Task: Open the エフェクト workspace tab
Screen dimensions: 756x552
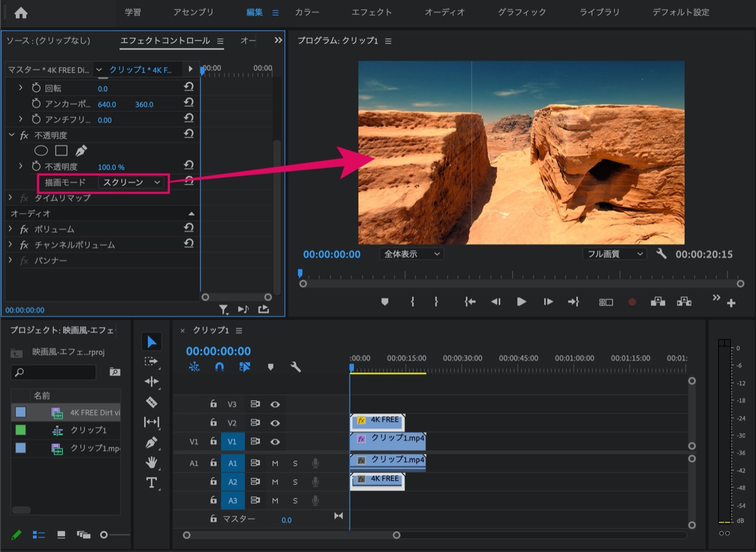Action: tap(372, 12)
